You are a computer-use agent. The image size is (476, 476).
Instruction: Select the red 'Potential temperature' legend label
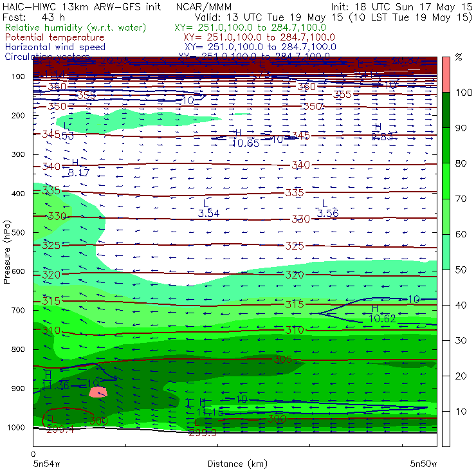[x=54, y=37]
